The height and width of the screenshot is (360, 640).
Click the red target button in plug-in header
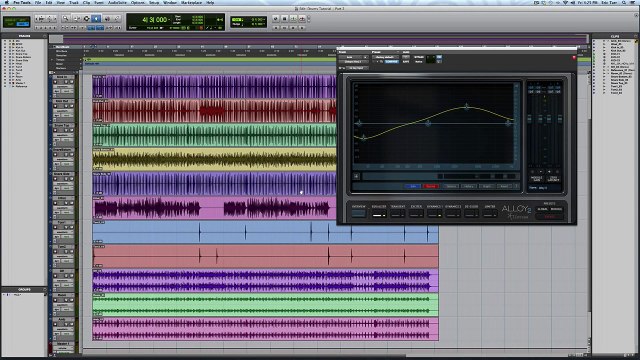(573, 58)
